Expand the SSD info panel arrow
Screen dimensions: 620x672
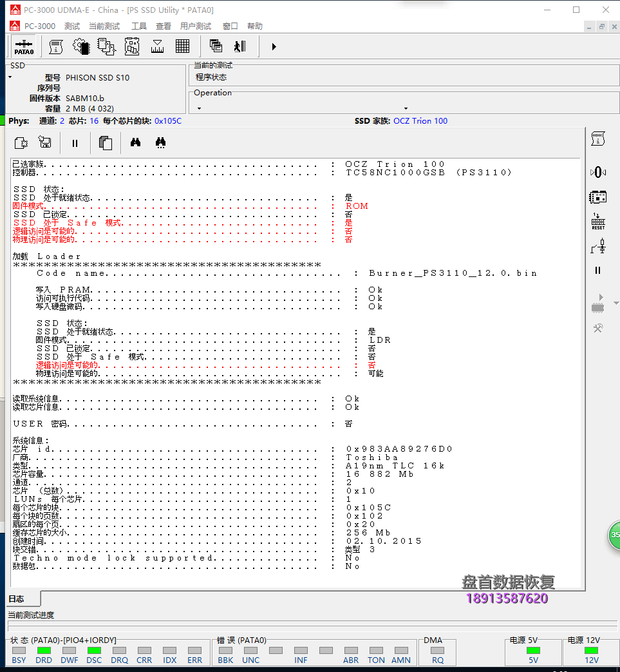(x=10, y=77)
